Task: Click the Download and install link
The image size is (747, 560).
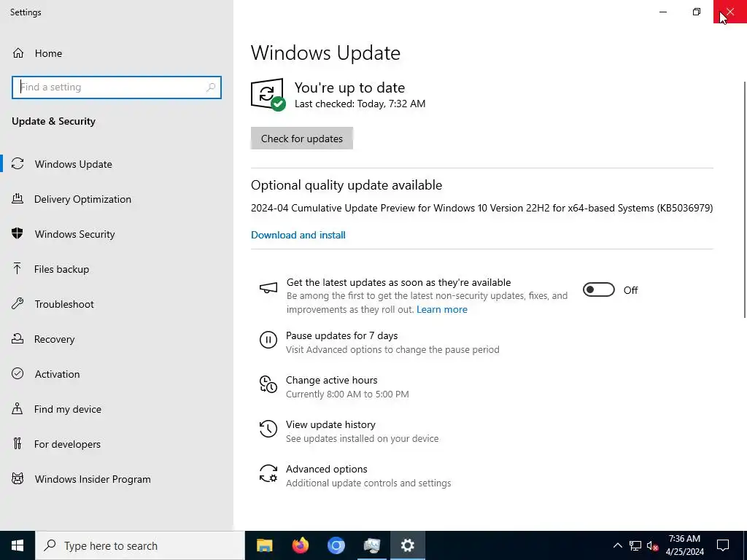Action: (x=298, y=235)
